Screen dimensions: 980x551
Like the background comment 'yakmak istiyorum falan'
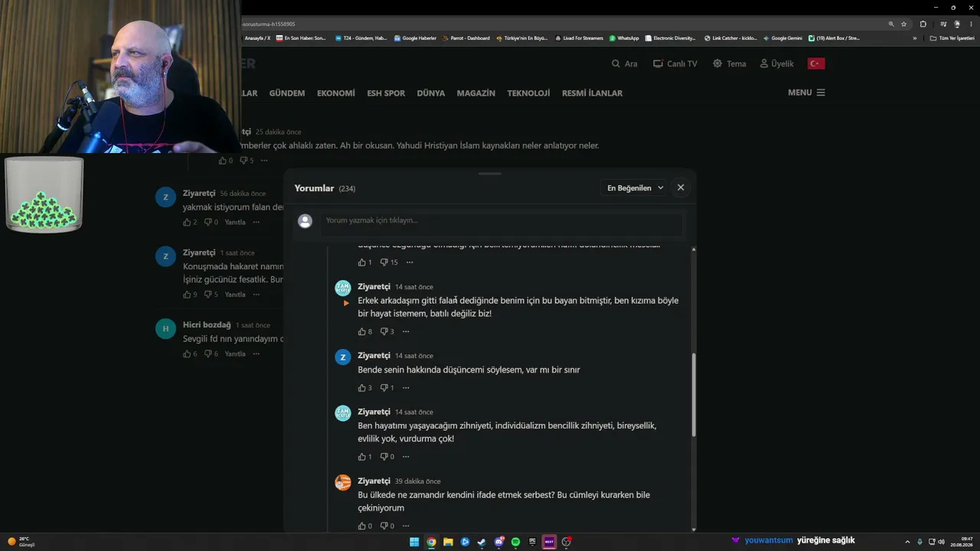[x=187, y=222]
